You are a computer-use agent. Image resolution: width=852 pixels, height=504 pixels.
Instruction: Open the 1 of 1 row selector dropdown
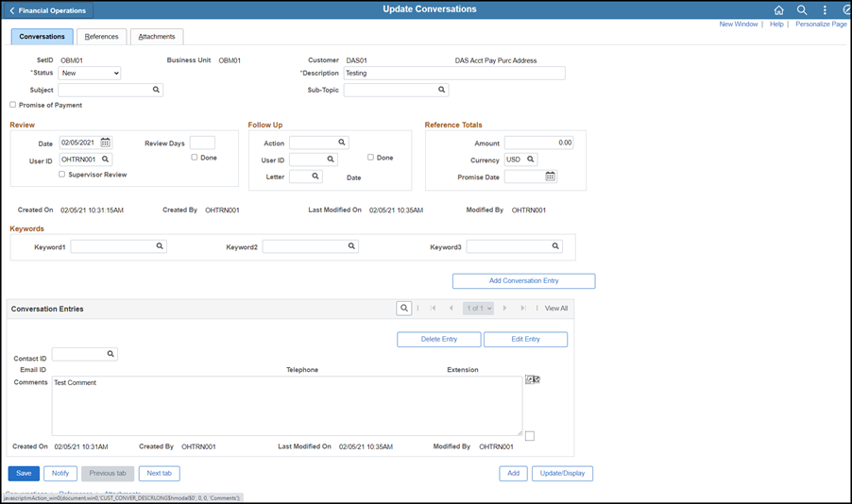(478, 308)
